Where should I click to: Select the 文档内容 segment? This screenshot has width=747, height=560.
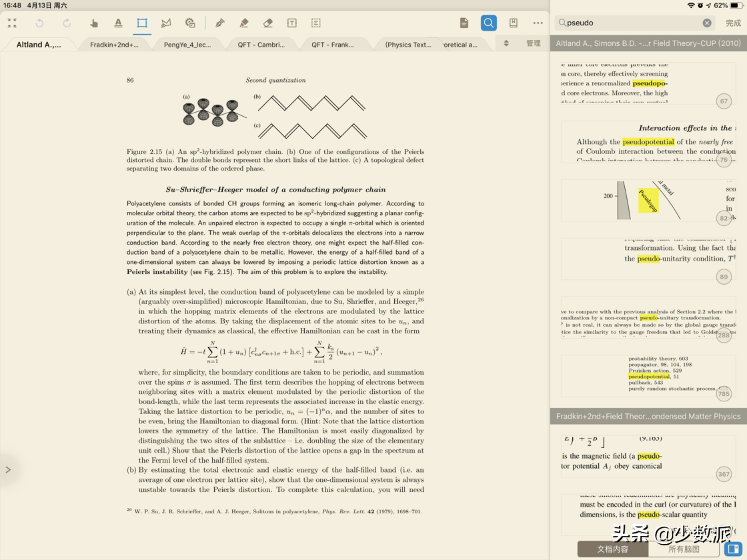[x=613, y=549]
